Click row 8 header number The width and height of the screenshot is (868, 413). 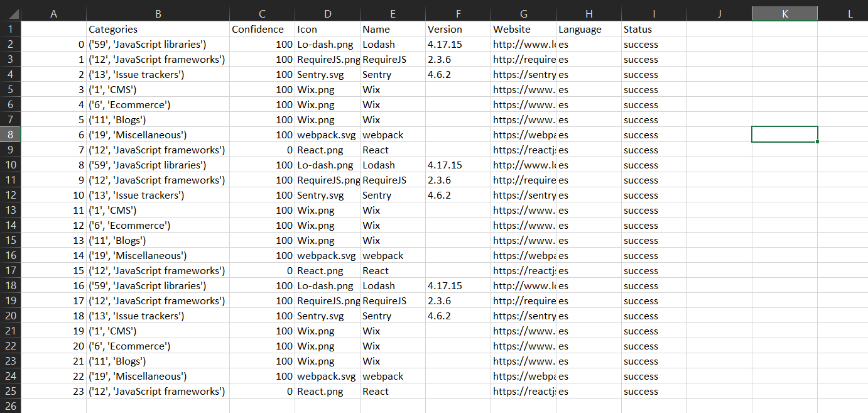(10, 135)
